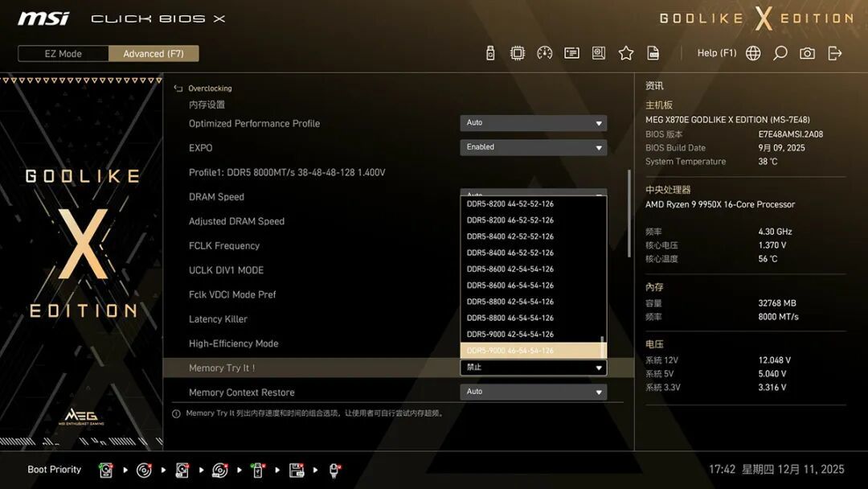
Task: Open language selection globe icon
Action: 753,53
